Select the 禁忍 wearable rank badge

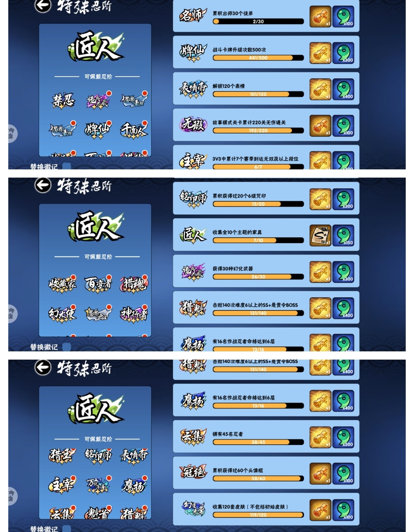(x=63, y=100)
